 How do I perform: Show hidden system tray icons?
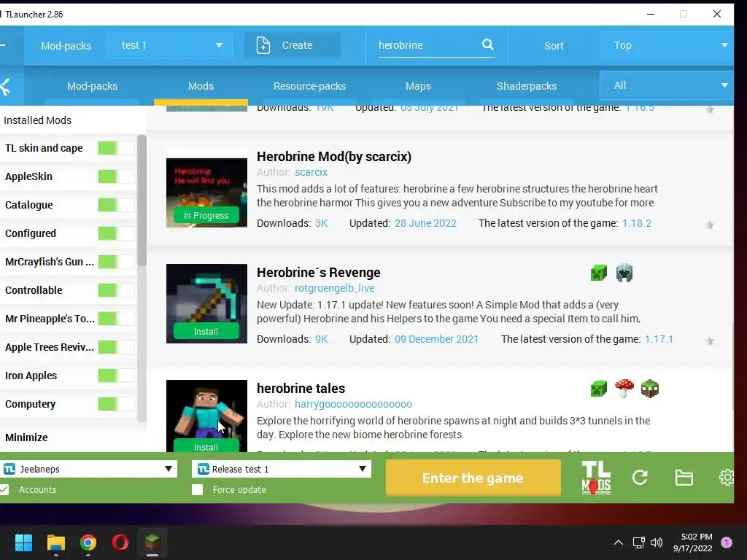coord(619,542)
